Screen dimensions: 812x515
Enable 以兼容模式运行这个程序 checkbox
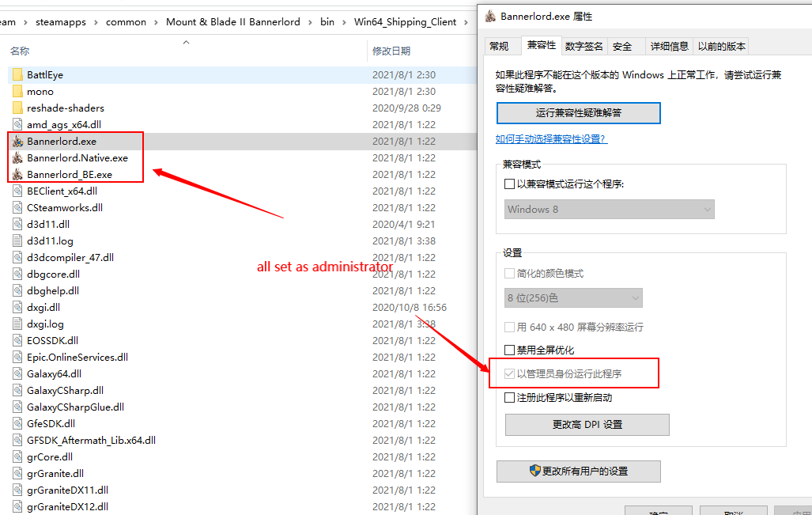click(x=509, y=184)
